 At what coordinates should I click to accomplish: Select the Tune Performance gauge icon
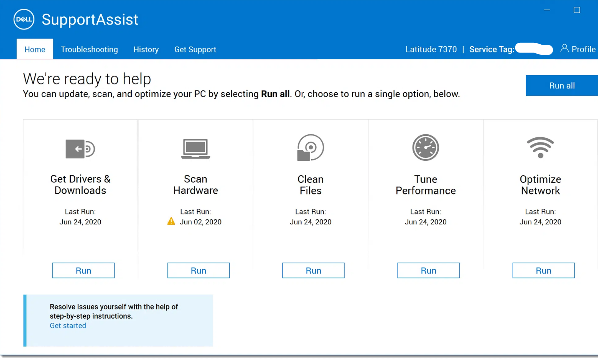tap(425, 148)
